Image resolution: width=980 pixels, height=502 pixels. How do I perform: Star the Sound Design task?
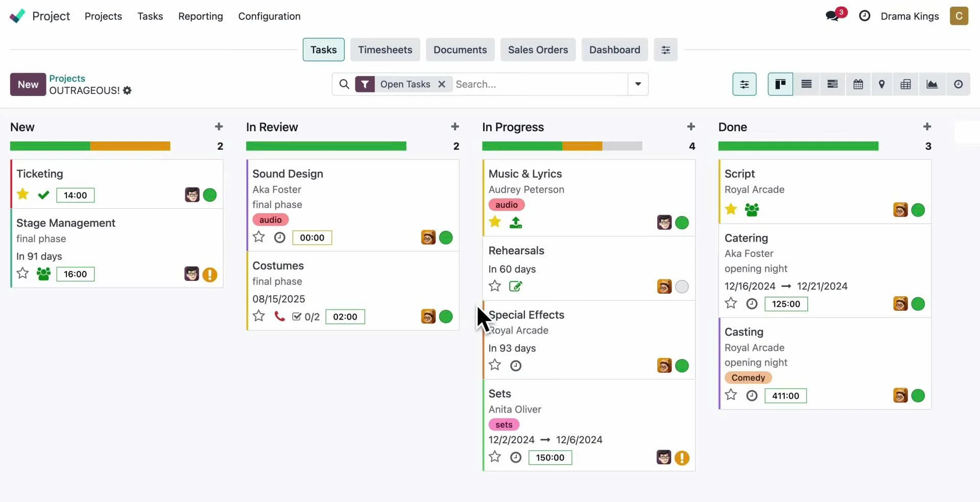(259, 237)
